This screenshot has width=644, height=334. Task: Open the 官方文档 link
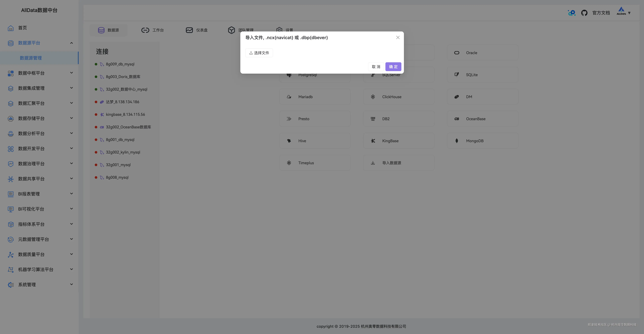coord(601,13)
